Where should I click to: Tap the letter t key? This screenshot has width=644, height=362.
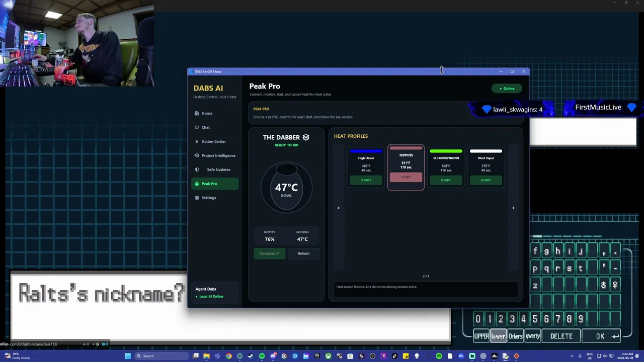point(581,268)
